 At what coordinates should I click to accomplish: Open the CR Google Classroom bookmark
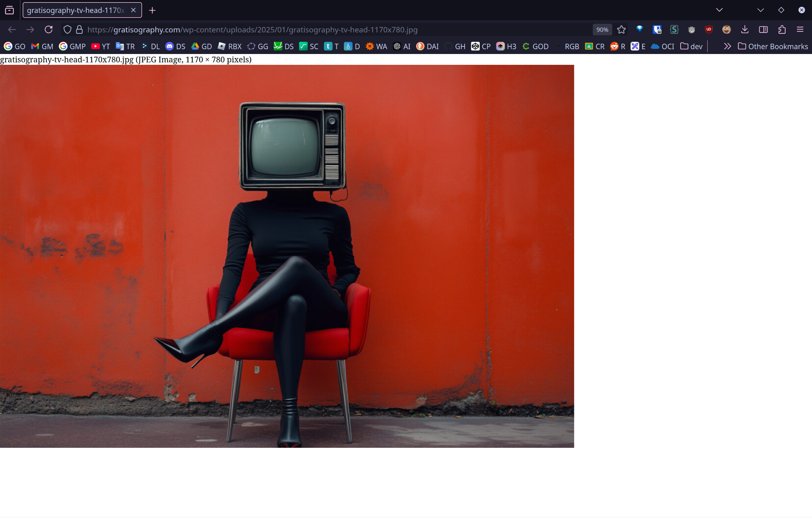tap(595, 46)
